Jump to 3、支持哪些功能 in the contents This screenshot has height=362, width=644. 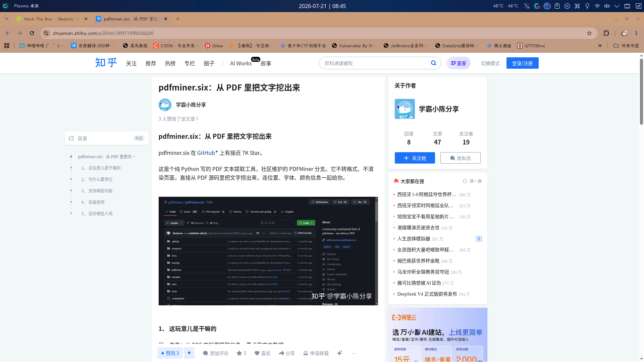[97, 191]
